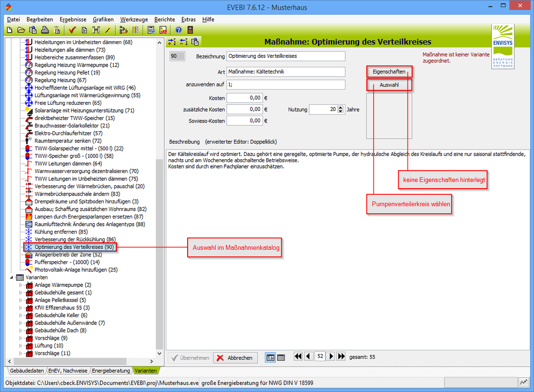534x392 pixels.
Task: Switch to the Energieberatung tab
Action: pos(111,371)
